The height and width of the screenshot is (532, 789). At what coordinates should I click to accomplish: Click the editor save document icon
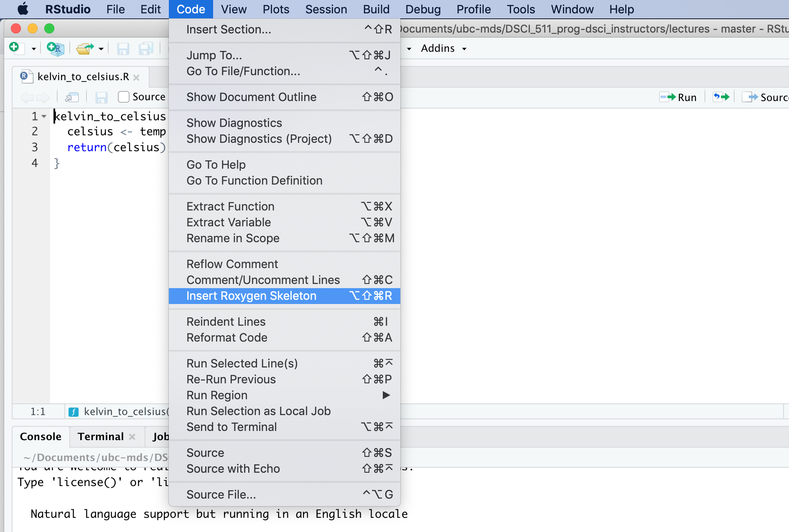click(101, 98)
